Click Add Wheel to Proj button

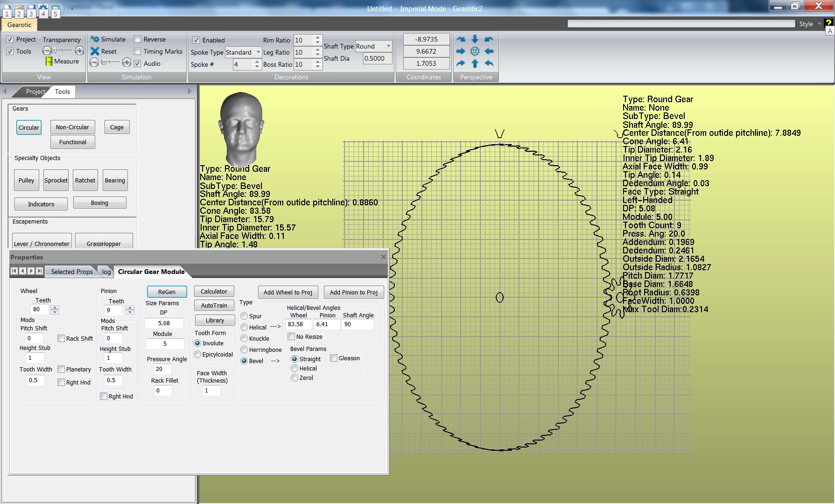(x=288, y=292)
